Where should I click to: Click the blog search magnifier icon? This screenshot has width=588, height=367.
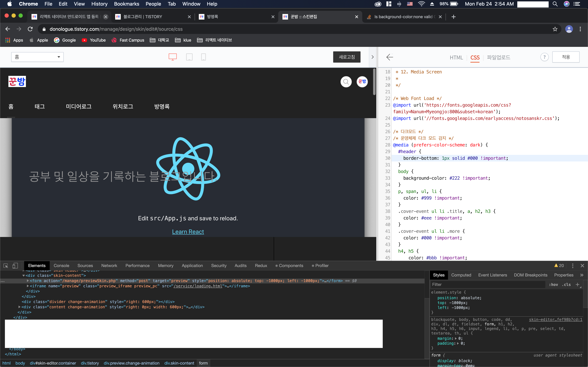click(x=346, y=82)
